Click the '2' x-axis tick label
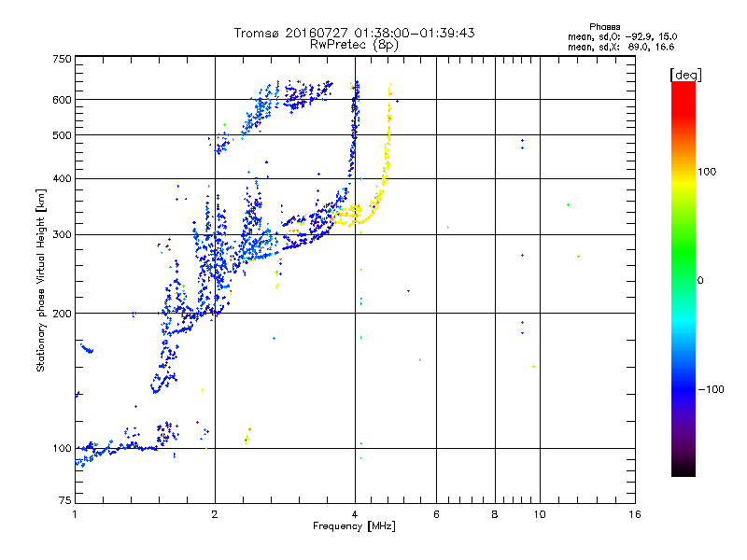747x560 pixels. (x=215, y=514)
